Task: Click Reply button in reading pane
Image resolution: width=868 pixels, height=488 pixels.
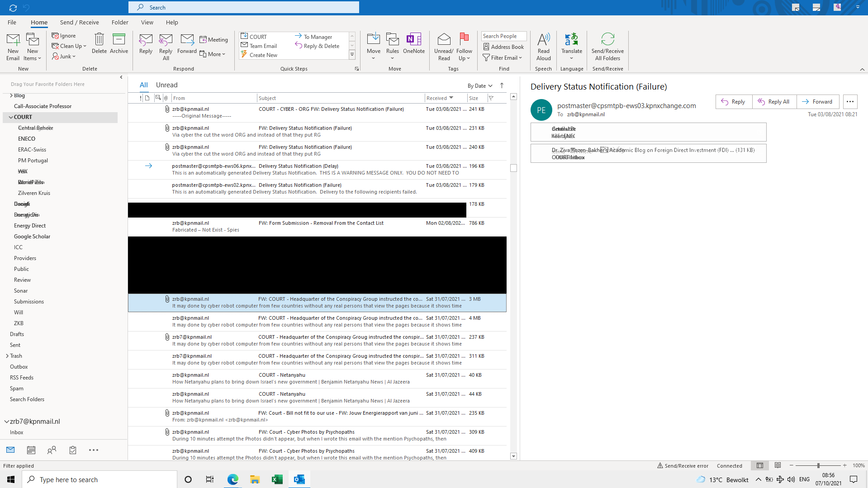Action: [734, 102]
